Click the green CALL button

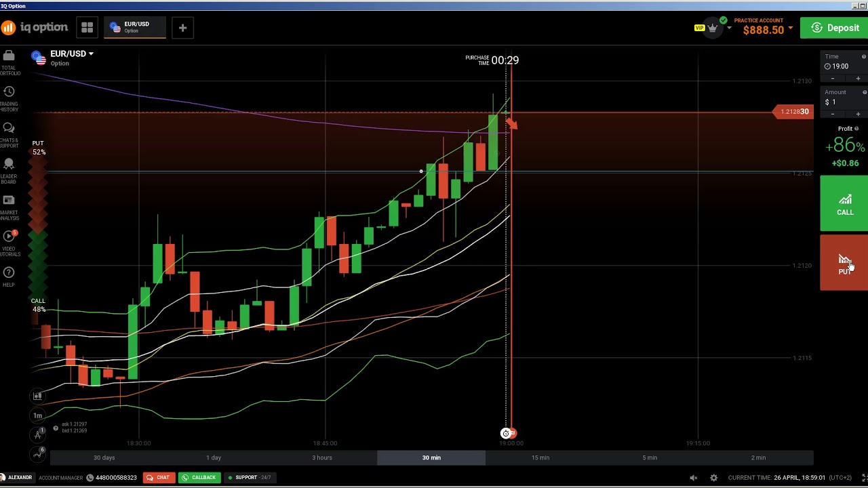[x=844, y=203]
